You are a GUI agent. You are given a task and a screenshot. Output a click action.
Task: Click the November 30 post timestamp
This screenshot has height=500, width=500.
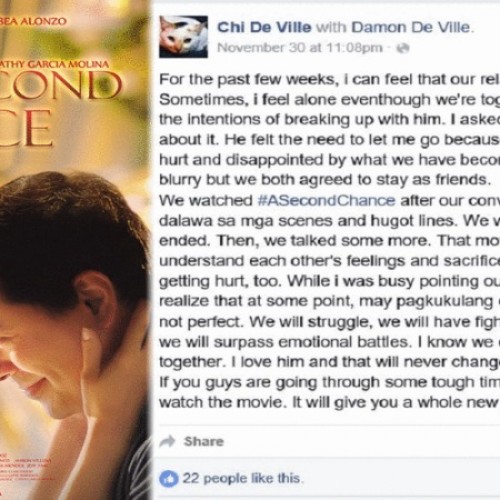pos(300,48)
